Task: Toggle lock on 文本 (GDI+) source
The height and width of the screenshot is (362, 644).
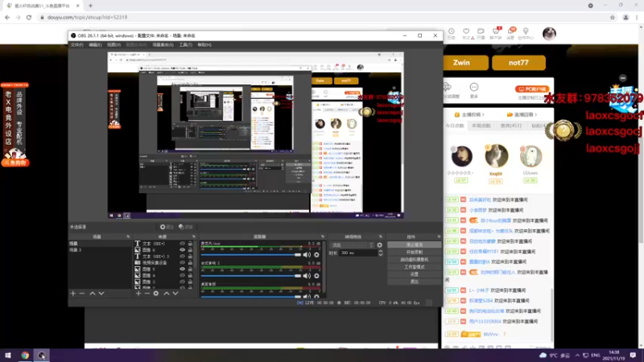Action: pyautogui.click(x=190, y=244)
